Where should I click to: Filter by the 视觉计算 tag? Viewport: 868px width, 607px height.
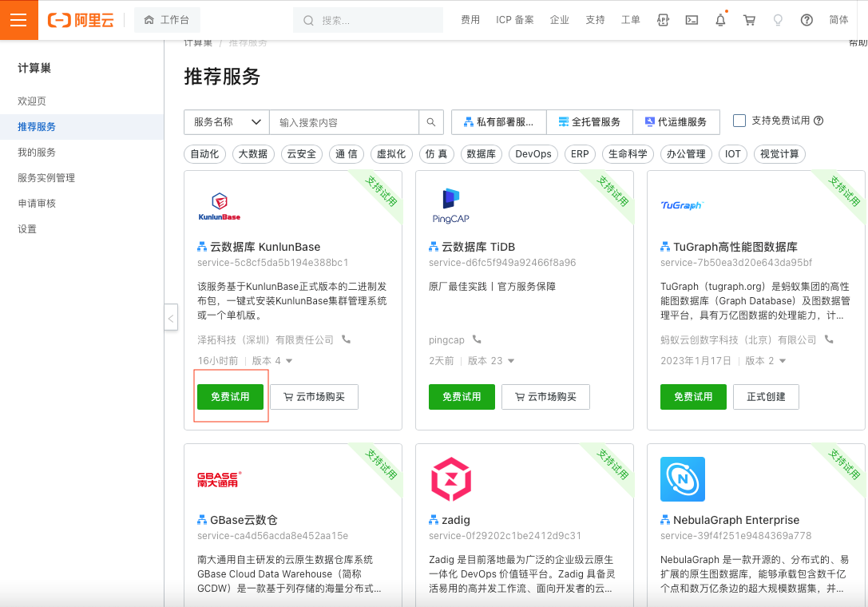(779, 154)
